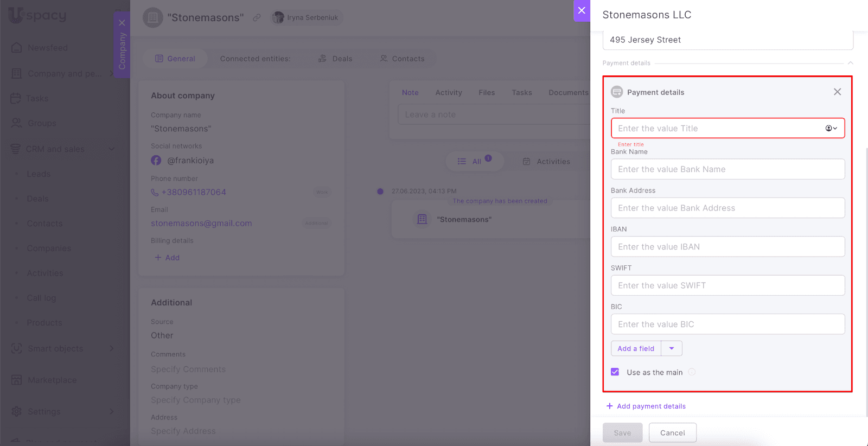
Task: Open the Activity tab
Action: coord(449,93)
